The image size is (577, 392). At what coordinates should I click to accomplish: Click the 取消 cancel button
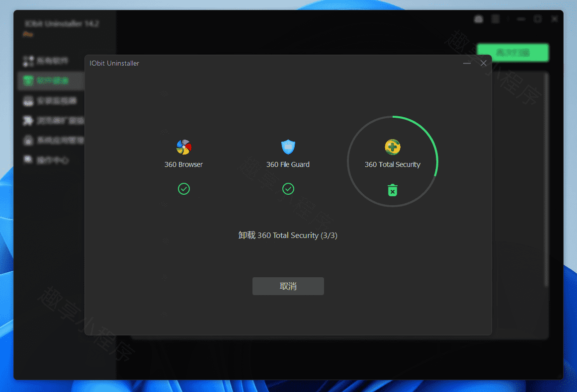coord(288,286)
